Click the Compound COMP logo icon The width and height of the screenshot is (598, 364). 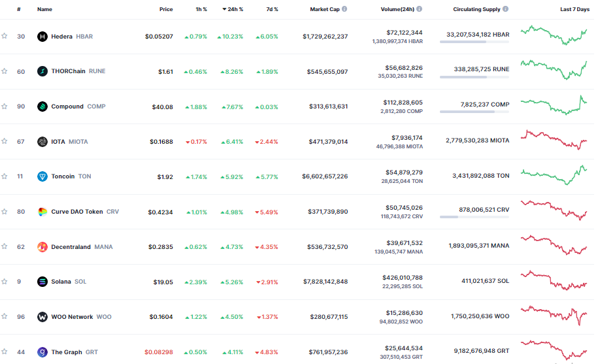click(x=42, y=107)
